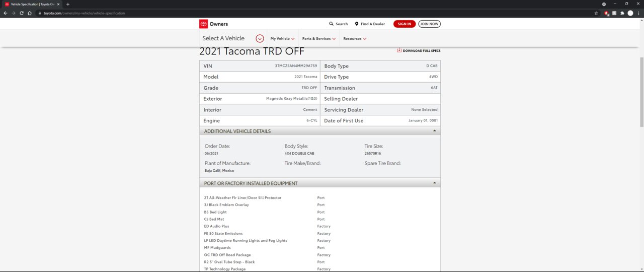
Task: Select the VIN value 3TMCZ5AN4MM29A759
Action: (296, 66)
